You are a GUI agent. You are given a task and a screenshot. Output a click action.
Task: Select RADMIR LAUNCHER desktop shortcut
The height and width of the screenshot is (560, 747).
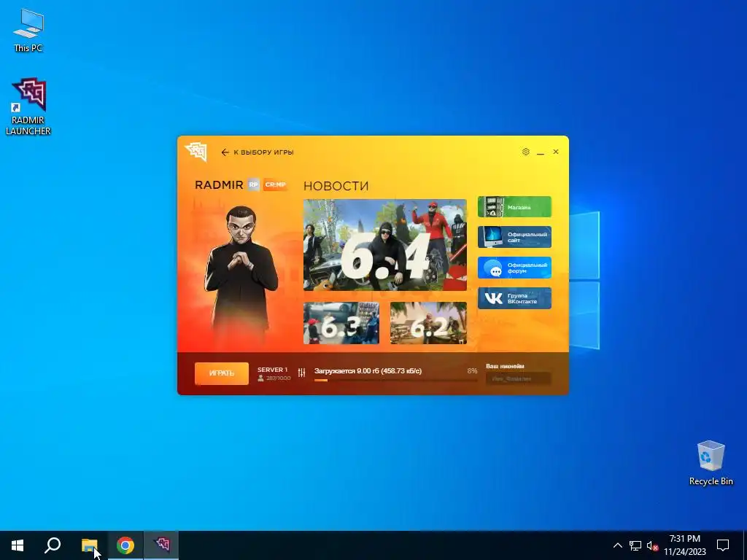click(28, 106)
